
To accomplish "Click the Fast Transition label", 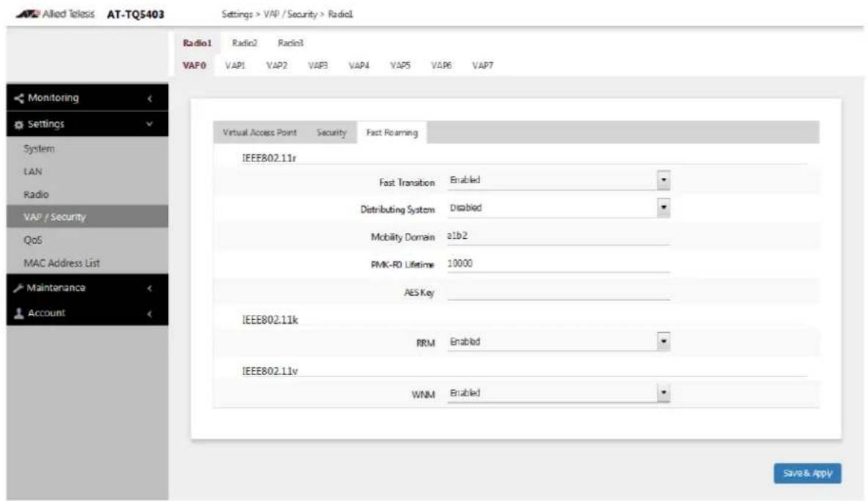I will (407, 182).
